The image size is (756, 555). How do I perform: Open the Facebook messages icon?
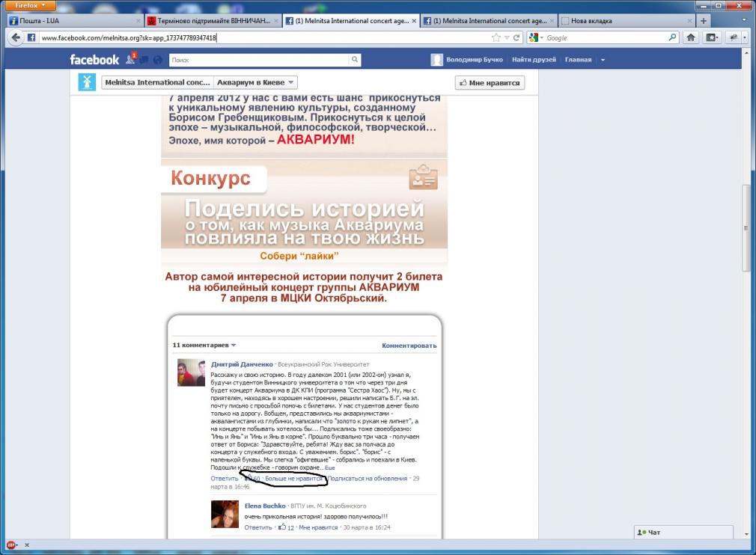(x=144, y=60)
